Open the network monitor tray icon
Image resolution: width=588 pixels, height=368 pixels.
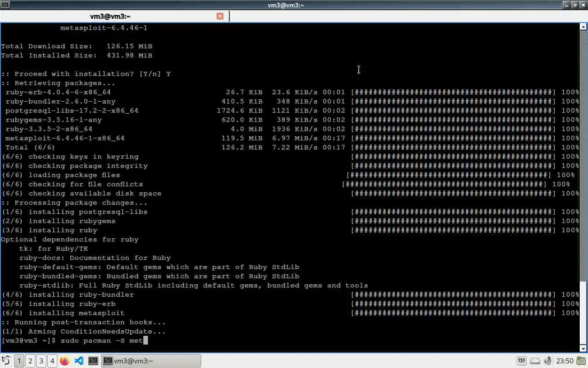pyautogui.click(x=521, y=361)
